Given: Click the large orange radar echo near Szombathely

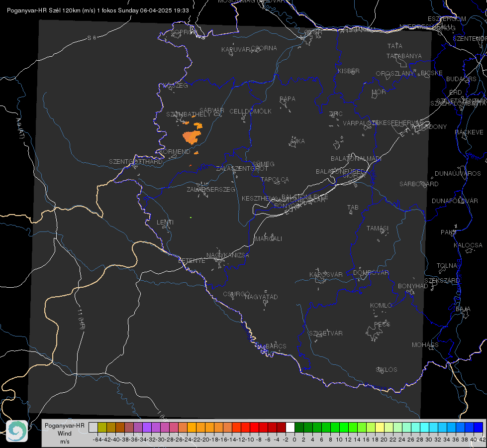Looking at the screenshot, I should click(192, 137).
